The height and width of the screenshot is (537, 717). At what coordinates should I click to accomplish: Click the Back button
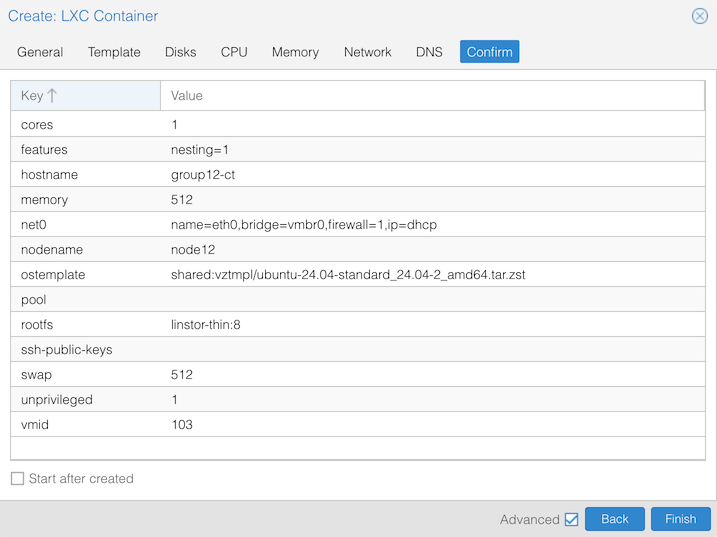click(614, 519)
